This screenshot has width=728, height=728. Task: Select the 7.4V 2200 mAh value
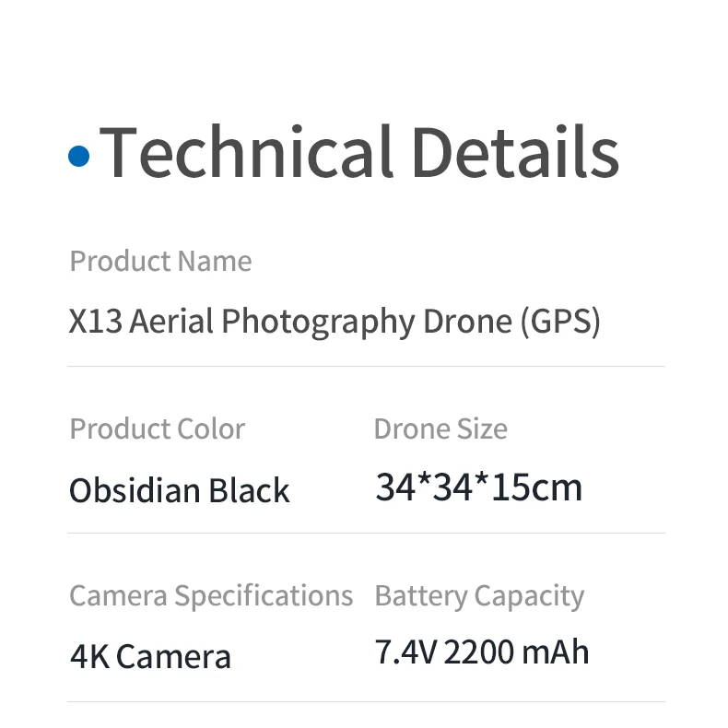click(482, 652)
